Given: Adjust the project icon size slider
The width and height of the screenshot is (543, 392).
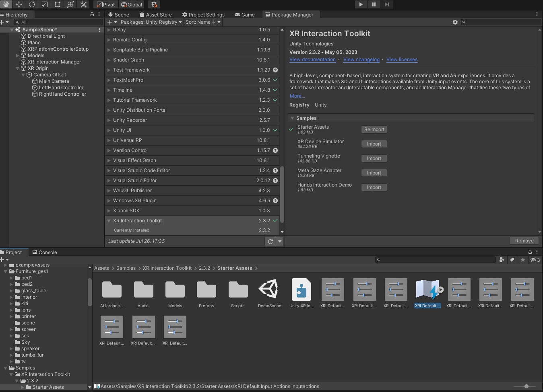Looking at the screenshot, I should click(x=526, y=386).
